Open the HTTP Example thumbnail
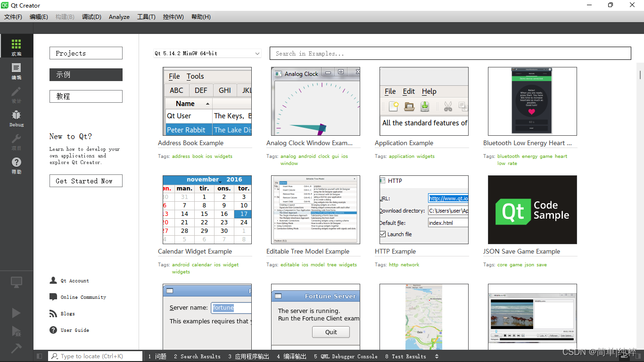644x362 pixels. click(x=424, y=210)
